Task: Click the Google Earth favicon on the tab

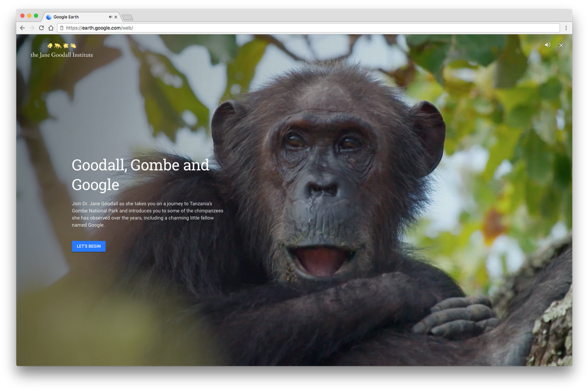Action: (x=49, y=16)
